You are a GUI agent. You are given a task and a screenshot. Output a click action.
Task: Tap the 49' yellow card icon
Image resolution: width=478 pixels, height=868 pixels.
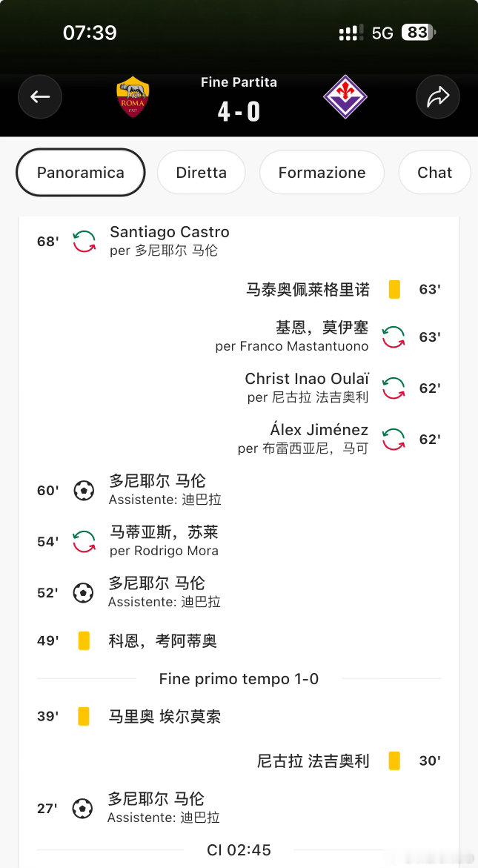pos(84,641)
